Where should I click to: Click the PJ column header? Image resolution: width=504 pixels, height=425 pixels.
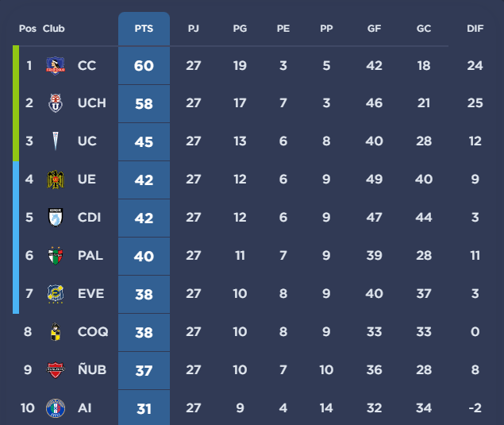[194, 29]
